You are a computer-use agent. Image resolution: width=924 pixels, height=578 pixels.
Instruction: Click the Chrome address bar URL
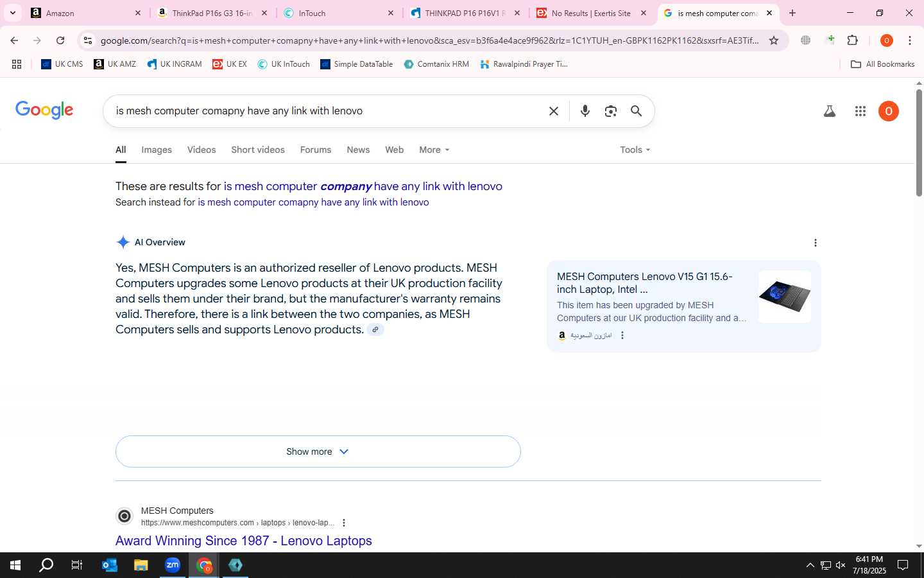pyautogui.click(x=429, y=40)
